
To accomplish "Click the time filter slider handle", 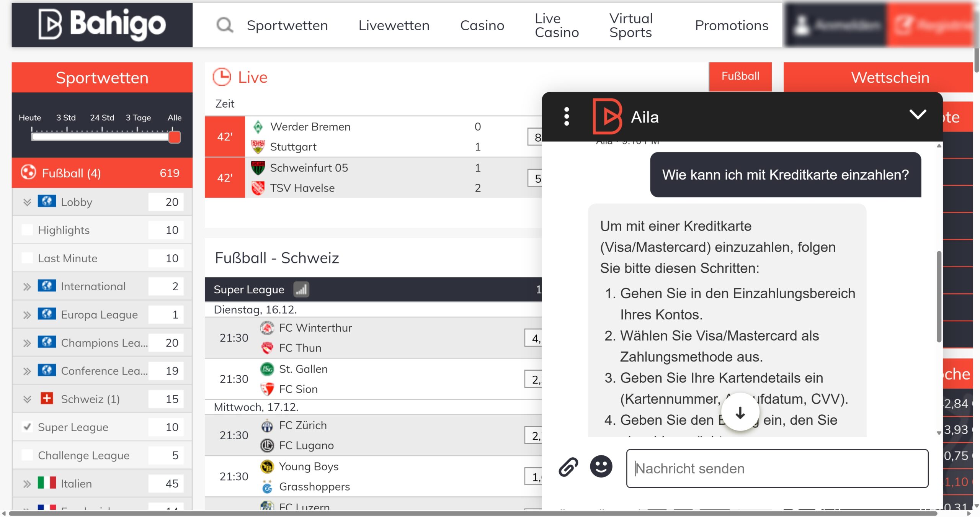I will coord(175,137).
